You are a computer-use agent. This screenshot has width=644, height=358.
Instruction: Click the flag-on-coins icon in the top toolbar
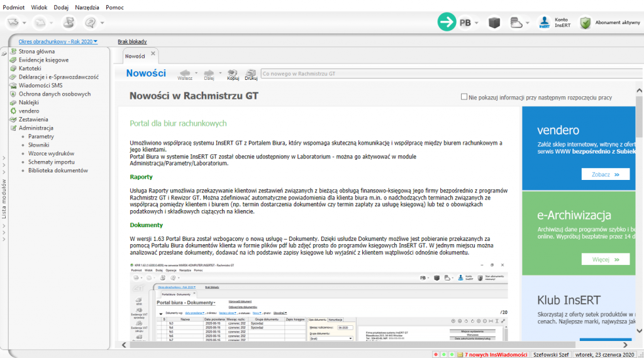[69, 22]
